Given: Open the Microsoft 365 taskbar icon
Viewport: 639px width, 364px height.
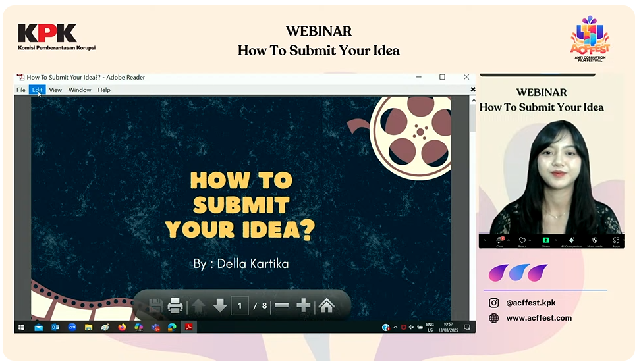Looking at the screenshot, I should click(138, 327).
